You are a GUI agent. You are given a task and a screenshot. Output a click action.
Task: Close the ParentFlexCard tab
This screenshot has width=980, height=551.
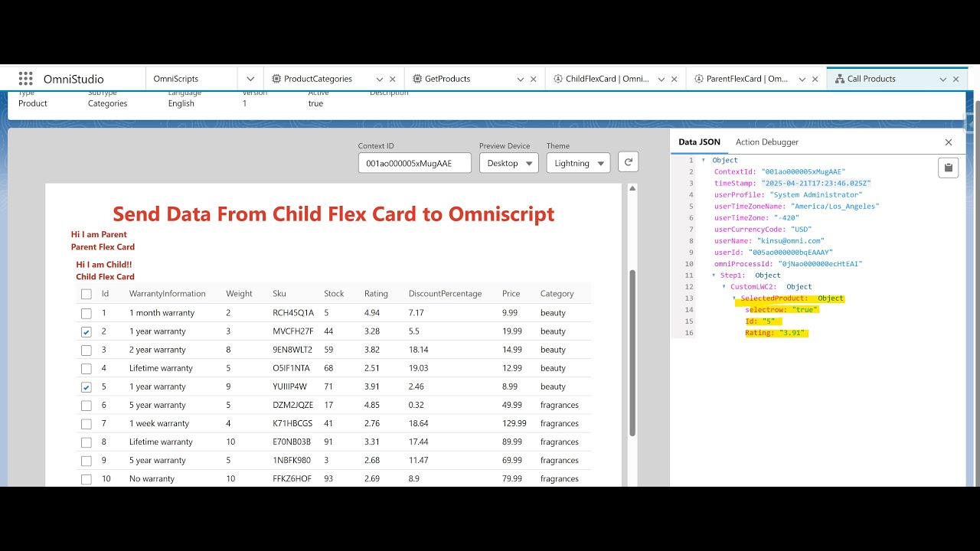815,79
